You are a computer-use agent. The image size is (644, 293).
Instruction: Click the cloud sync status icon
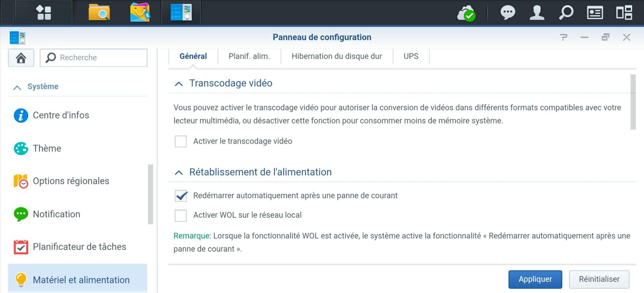pos(466,13)
